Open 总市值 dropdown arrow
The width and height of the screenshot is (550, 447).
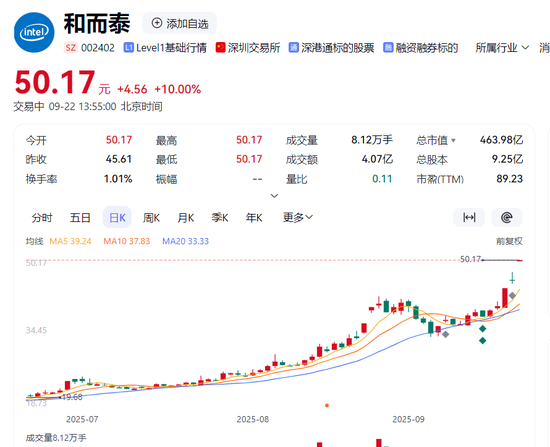pyautogui.click(x=453, y=140)
